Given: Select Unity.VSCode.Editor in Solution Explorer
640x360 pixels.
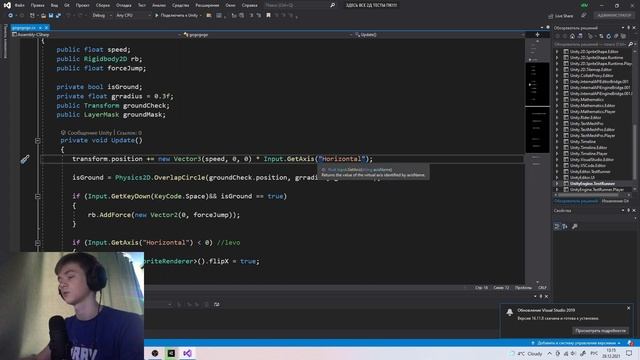Looking at the screenshot, I should pos(587,166).
